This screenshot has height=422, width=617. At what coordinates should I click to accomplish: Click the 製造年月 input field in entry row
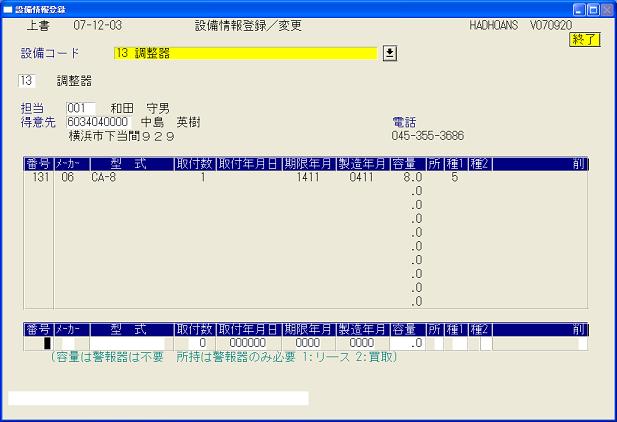[x=361, y=344]
